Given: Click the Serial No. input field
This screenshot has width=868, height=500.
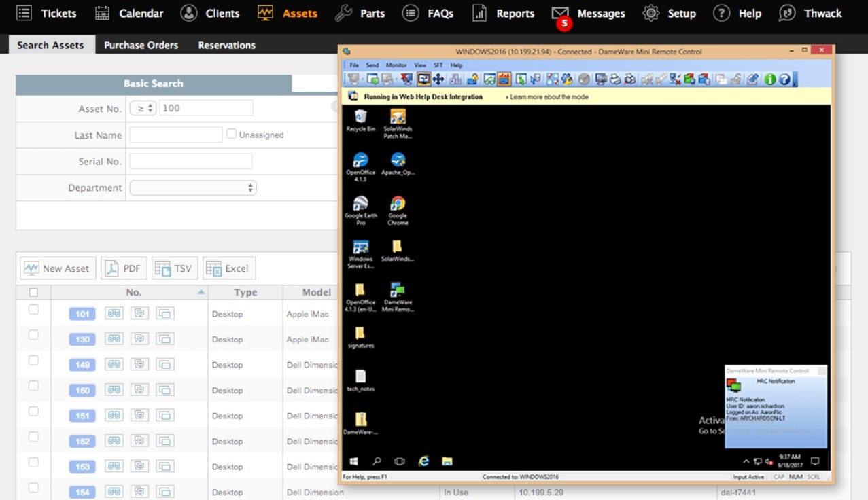Looking at the screenshot, I should pyautogui.click(x=191, y=161).
